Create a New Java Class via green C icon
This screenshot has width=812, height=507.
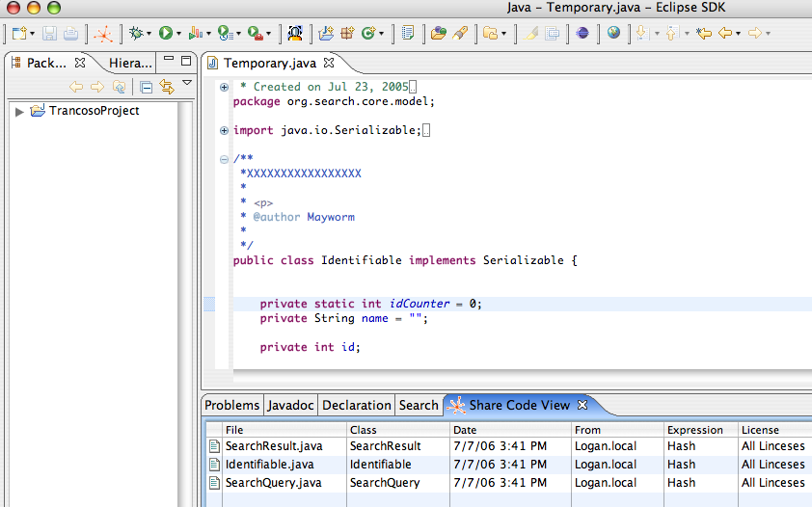coord(368,34)
